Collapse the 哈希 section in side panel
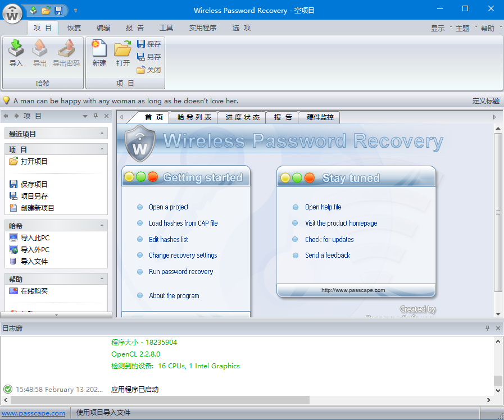 (x=102, y=225)
